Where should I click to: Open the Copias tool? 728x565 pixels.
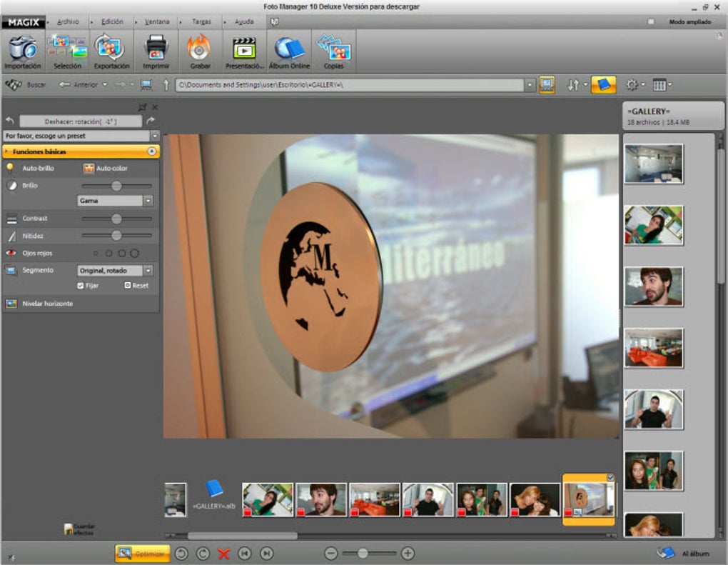pos(334,51)
